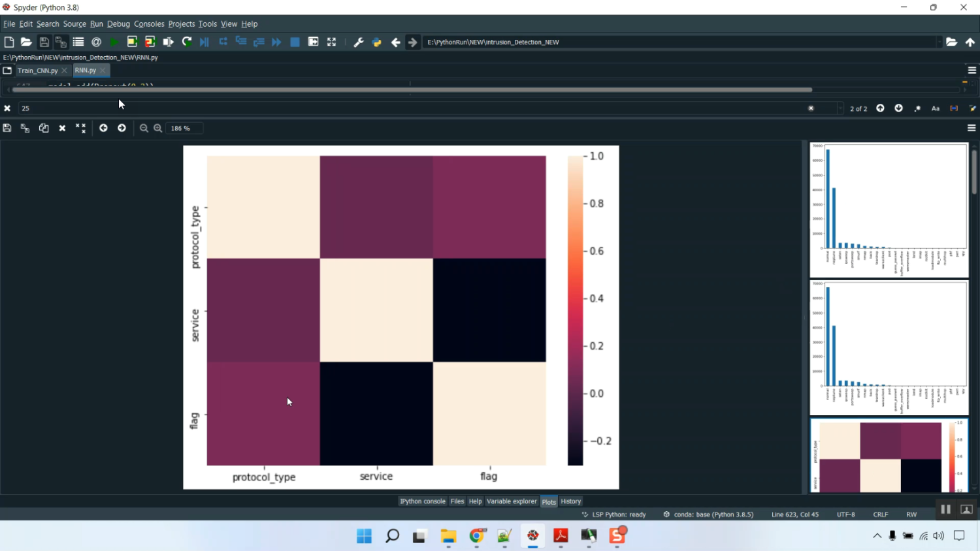Screen dimensions: 980x551
Task: Click the blue stop debugging square
Action: click(x=295, y=42)
